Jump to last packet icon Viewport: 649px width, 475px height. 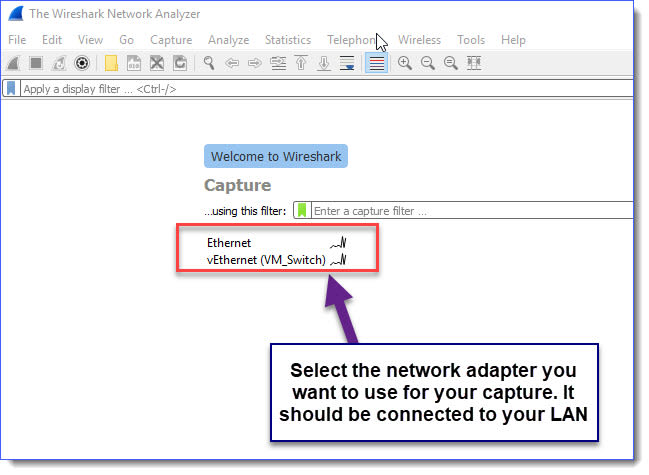pyautogui.click(x=324, y=63)
